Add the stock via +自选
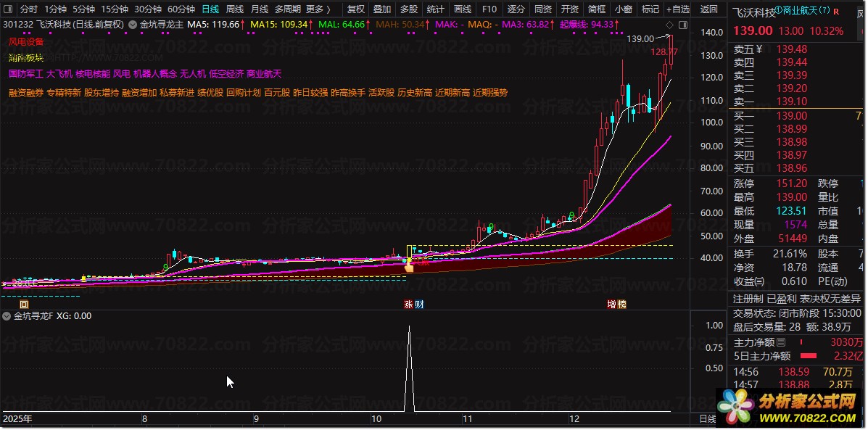 [x=677, y=9]
